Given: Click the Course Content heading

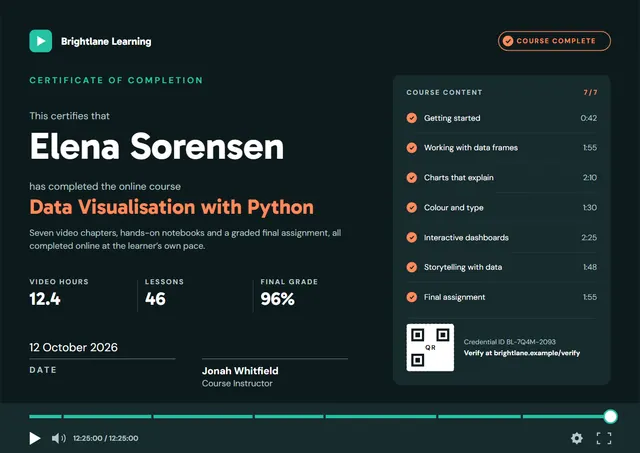Looking at the screenshot, I should click(x=444, y=93).
